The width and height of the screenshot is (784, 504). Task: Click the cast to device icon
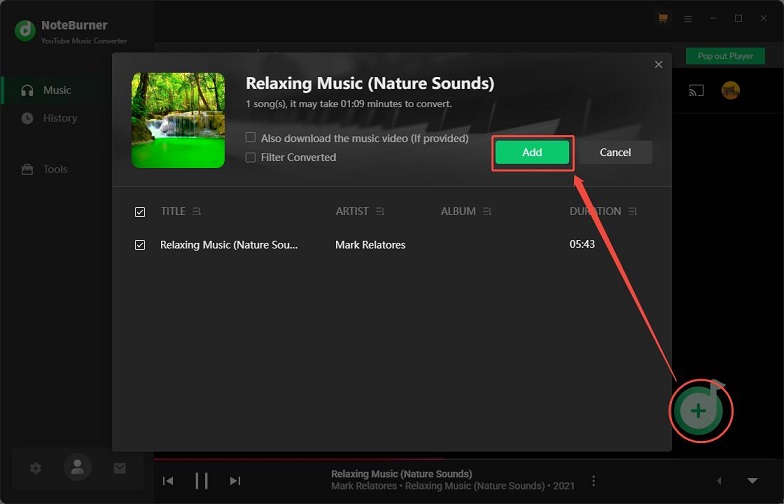pyautogui.click(x=696, y=90)
